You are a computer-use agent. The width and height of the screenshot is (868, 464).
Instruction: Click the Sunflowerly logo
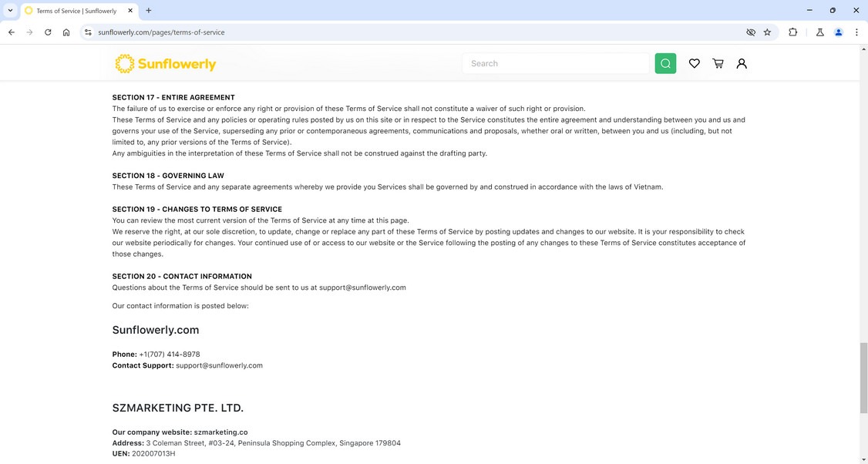[166, 64]
